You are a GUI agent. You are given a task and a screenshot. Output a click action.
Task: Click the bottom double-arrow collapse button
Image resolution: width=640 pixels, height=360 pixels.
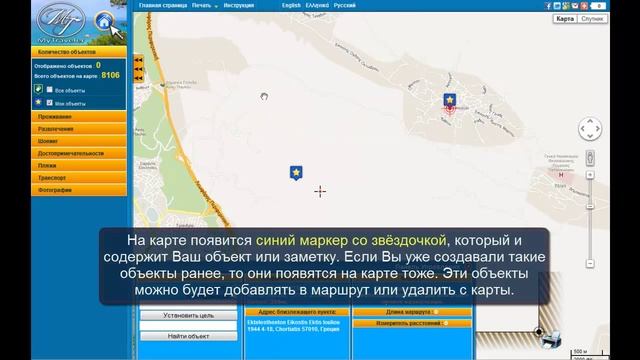click(138, 78)
